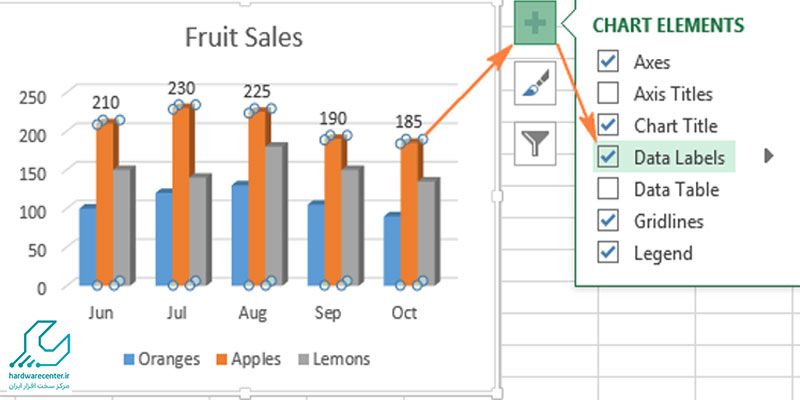
Task: Enable the Axis Titles checkbox
Action: click(608, 93)
